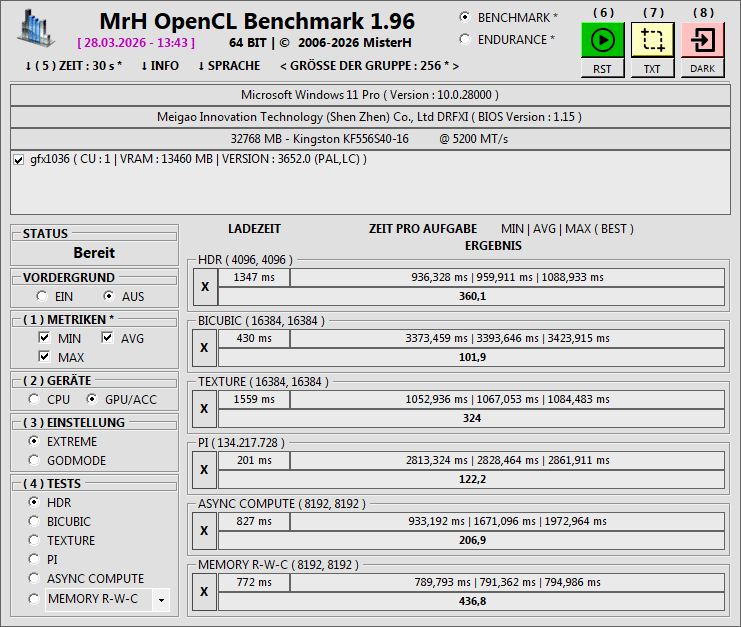Click the HDR load time 1347 ms
This screenshot has width=741, height=627.
pyautogui.click(x=254, y=277)
